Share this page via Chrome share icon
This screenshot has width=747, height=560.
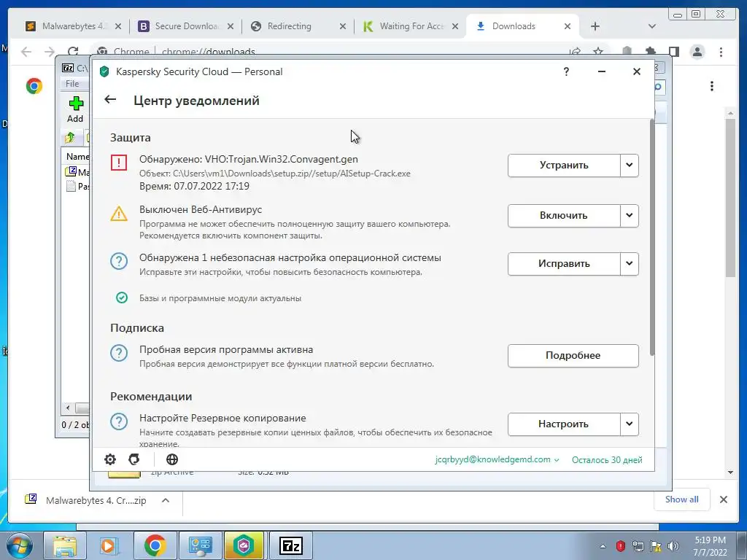[575, 52]
